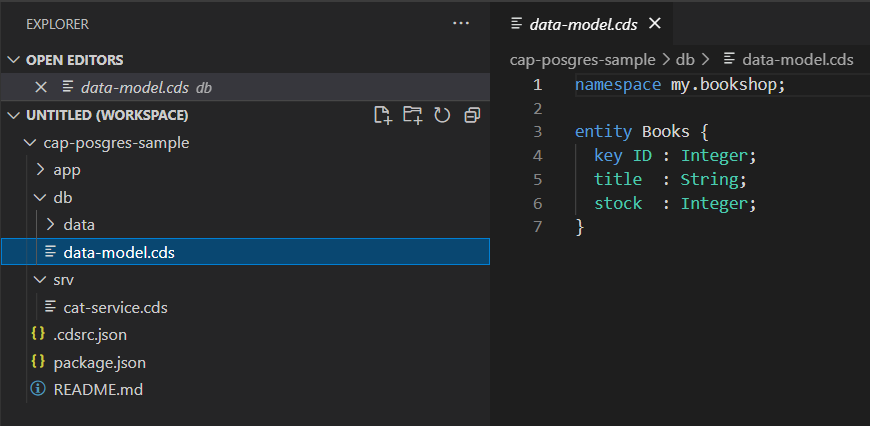This screenshot has height=426, width=870.
Task: Collapse the Untitled (Workspace) section
Action: coord(14,115)
